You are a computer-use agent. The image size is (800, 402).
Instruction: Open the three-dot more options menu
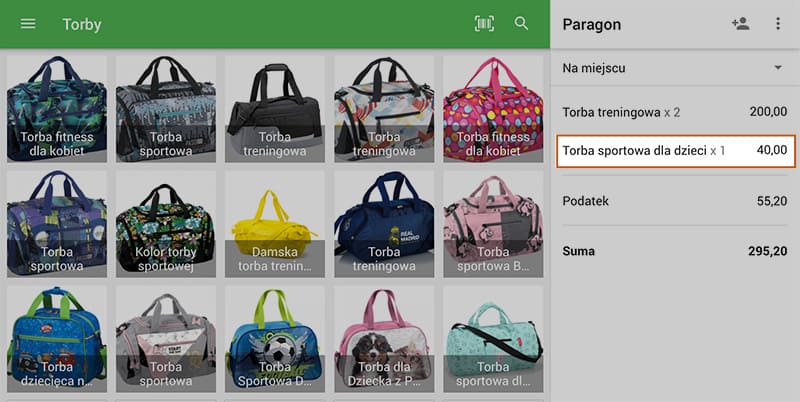(778, 23)
